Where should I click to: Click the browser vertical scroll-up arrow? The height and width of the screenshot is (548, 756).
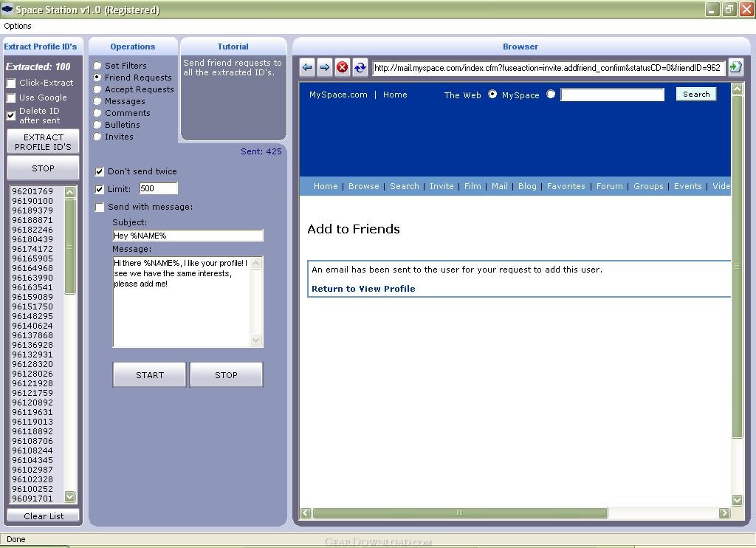(x=737, y=89)
